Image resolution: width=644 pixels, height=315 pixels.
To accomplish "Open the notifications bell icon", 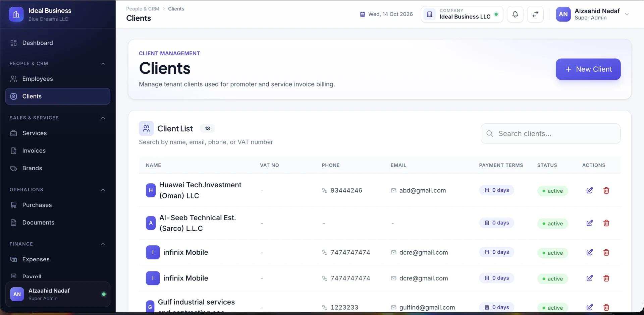I will pyautogui.click(x=515, y=14).
